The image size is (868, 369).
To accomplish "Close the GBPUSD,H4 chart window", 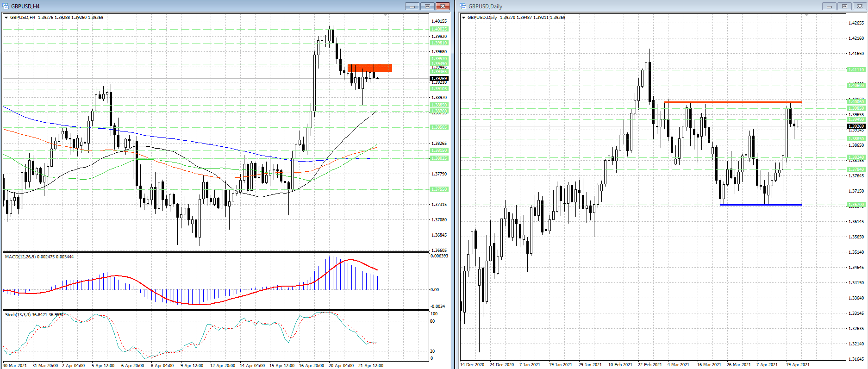I will coord(443,6).
